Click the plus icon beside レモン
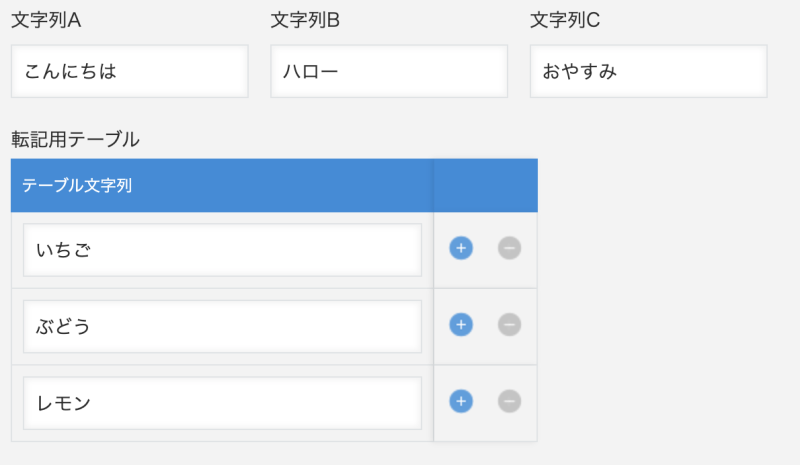This screenshot has height=465, width=800. click(x=461, y=401)
